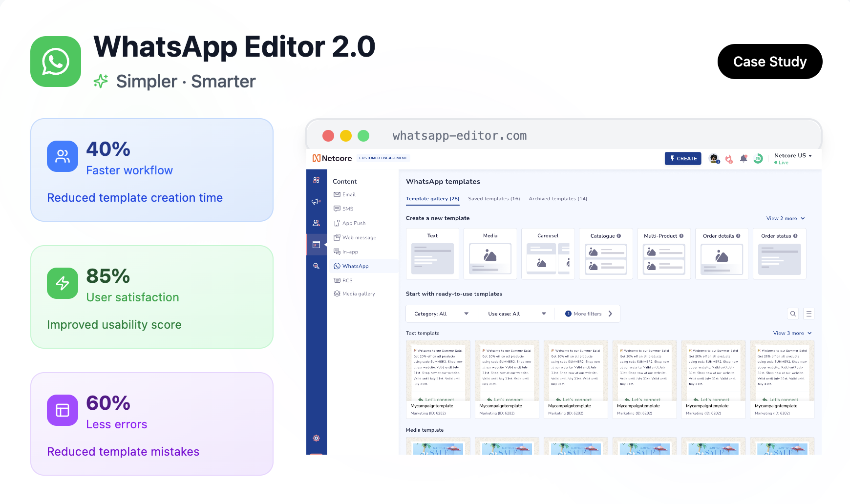Click the flame icon in header
This screenshot has height=504, width=850.
[729, 159]
